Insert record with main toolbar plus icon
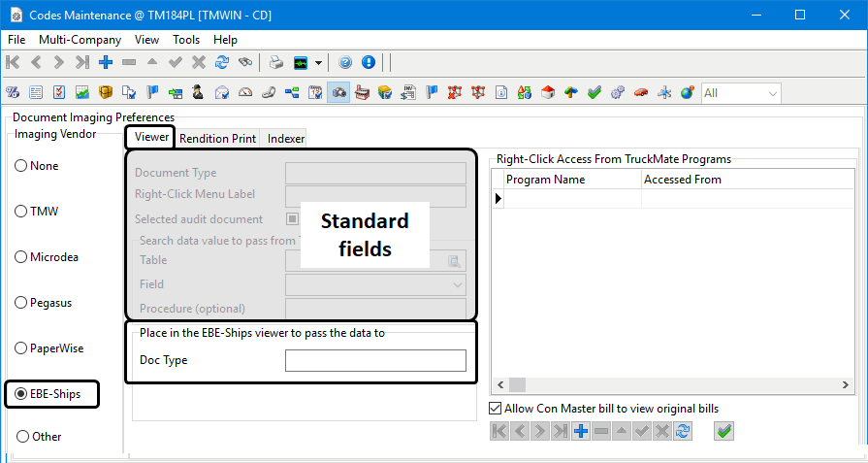Viewport: 868px width, 463px height. (106, 62)
